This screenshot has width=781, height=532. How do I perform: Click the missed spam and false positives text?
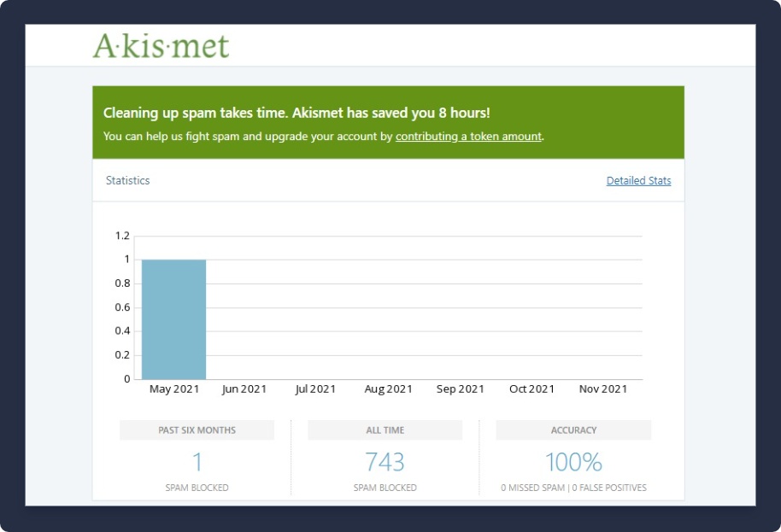[573, 488]
